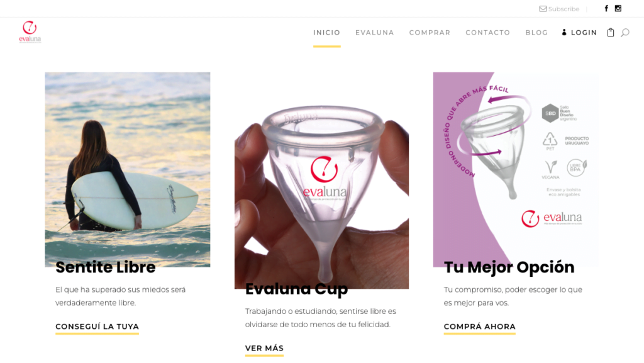Viewport: 644px width, 363px height.
Task: Click the Evaluna logo in header
Action: (30, 31)
